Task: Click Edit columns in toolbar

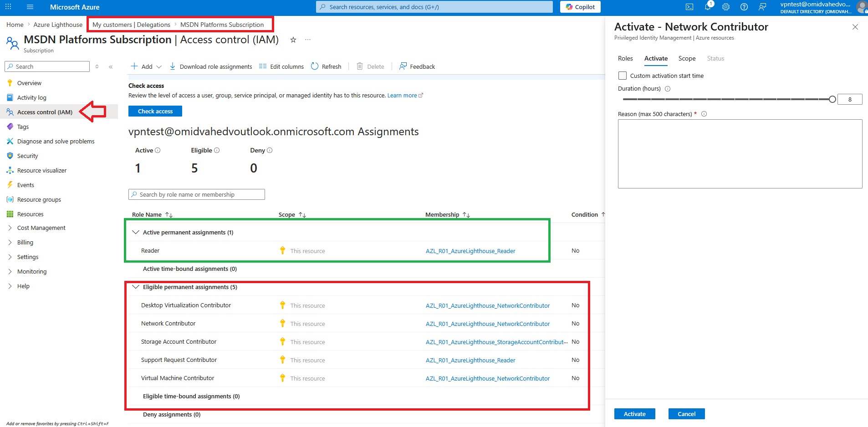Action: click(281, 66)
